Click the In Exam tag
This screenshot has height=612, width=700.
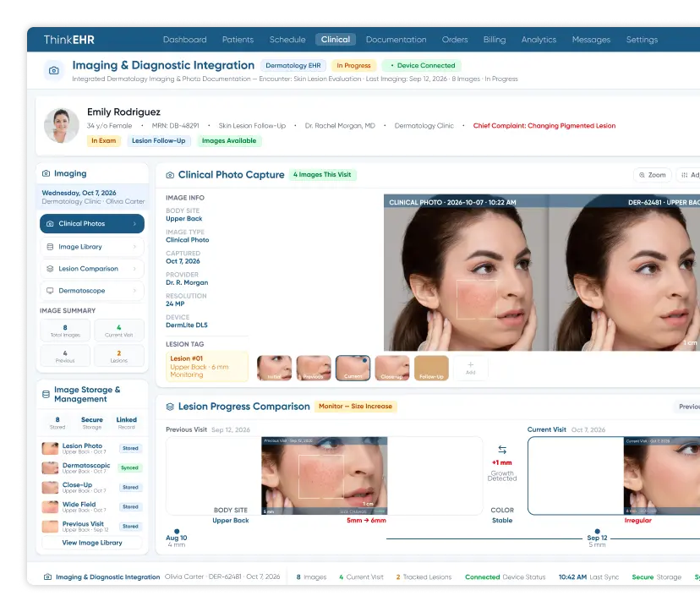(x=104, y=140)
